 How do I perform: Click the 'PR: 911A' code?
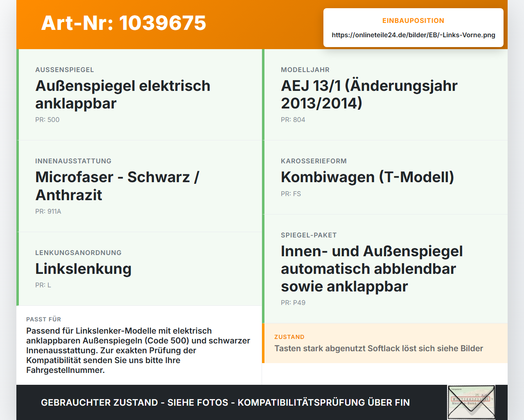coord(48,211)
